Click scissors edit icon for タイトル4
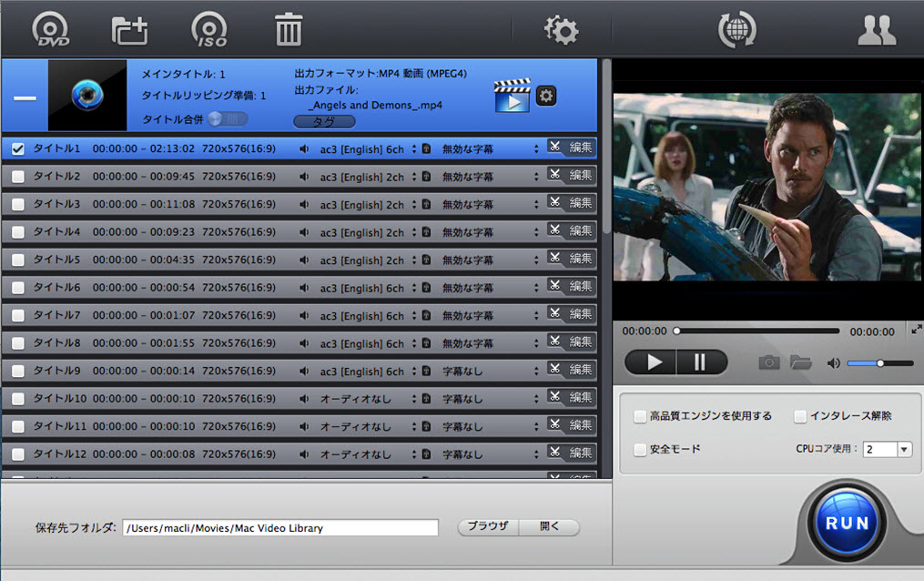The height and width of the screenshot is (581, 924). (554, 229)
